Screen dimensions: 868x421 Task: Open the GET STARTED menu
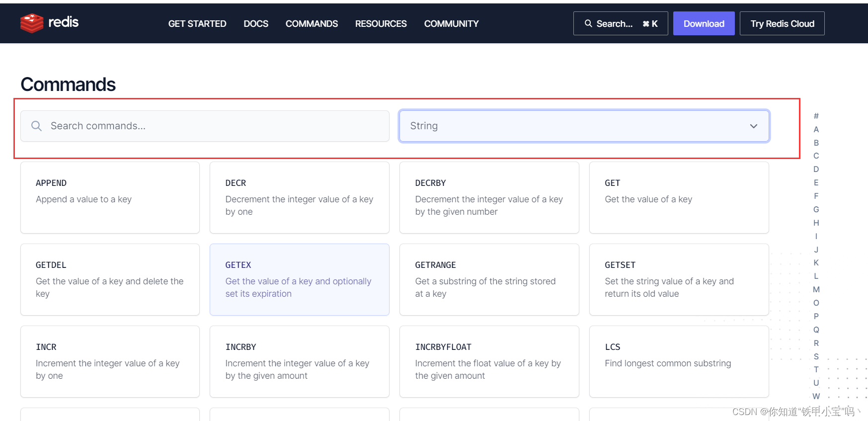(x=197, y=24)
